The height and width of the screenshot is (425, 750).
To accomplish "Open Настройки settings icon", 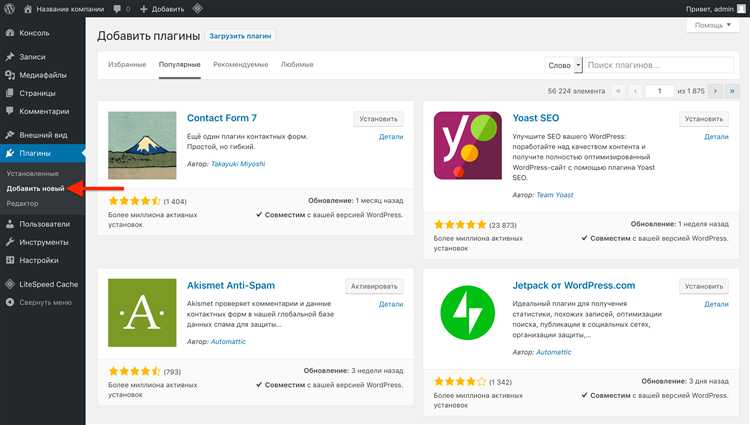I will tap(10, 260).
